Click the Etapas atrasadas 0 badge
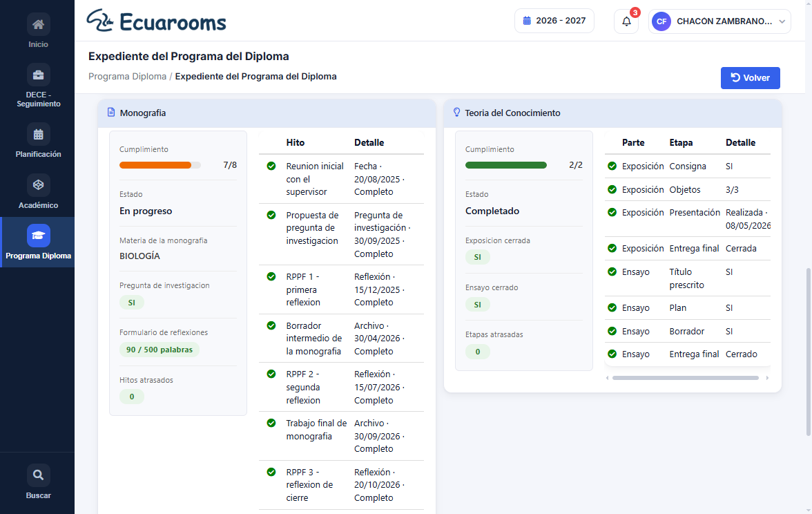The width and height of the screenshot is (812, 514). point(478,352)
